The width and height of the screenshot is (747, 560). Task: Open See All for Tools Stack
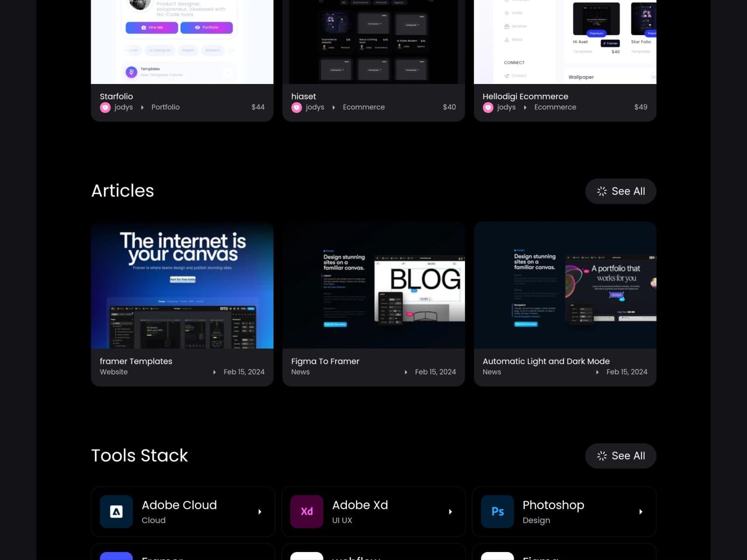coord(620,456)
